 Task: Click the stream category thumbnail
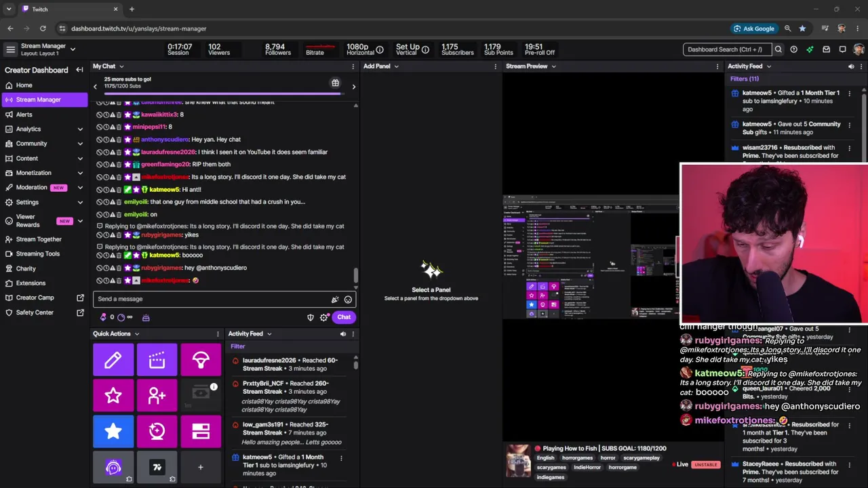pyautogui.click(x=518, y=461)
